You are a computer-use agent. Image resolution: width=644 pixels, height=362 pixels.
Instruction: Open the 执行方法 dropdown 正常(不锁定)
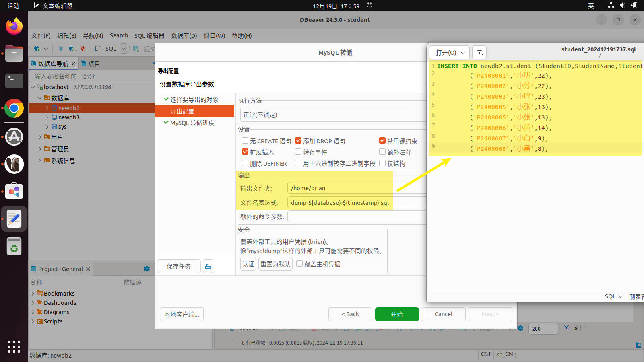coord(333,115)
